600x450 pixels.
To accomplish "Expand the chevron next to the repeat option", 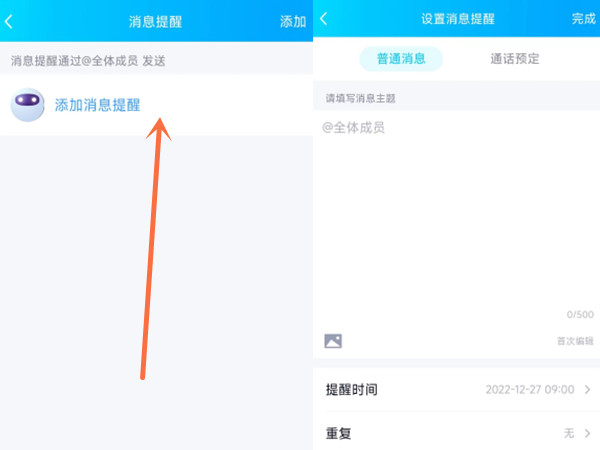I will pos(587,434).
